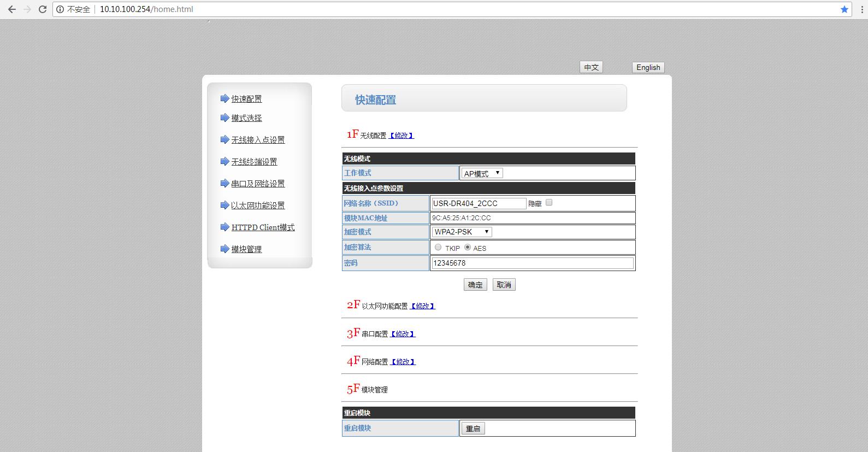This screenshot has height=452, width=868.
Task: Click the site info icon in address bar
Action: pos(60,9)
